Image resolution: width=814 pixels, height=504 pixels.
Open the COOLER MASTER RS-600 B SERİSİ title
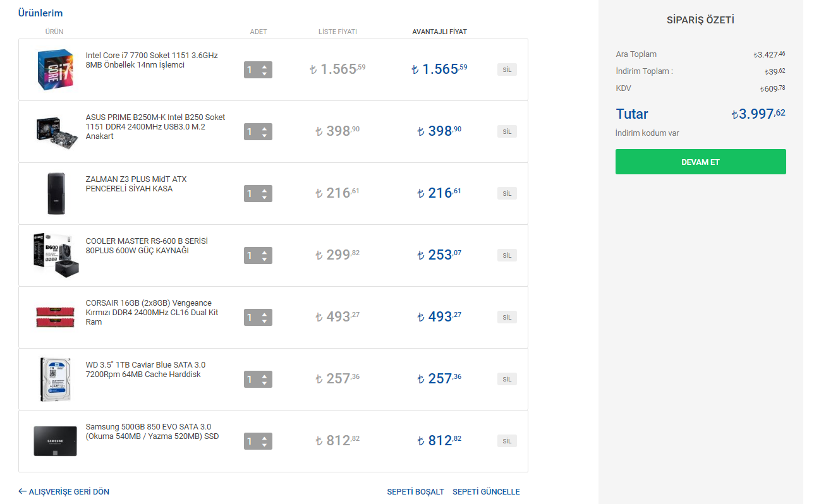pyautogui.click(x=147, y=246)
